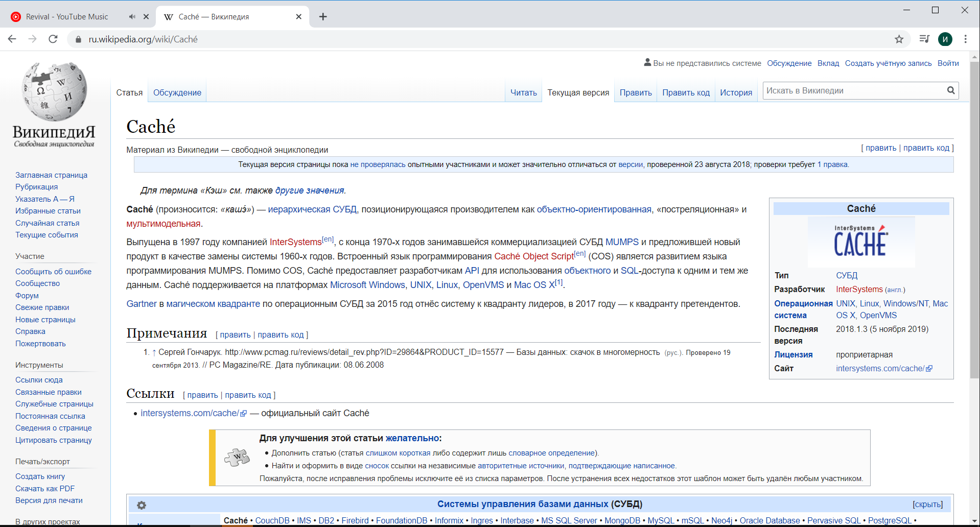Open the navbox settings gear icon
This screenshot has width=980, height=527.
coord(142,505)
